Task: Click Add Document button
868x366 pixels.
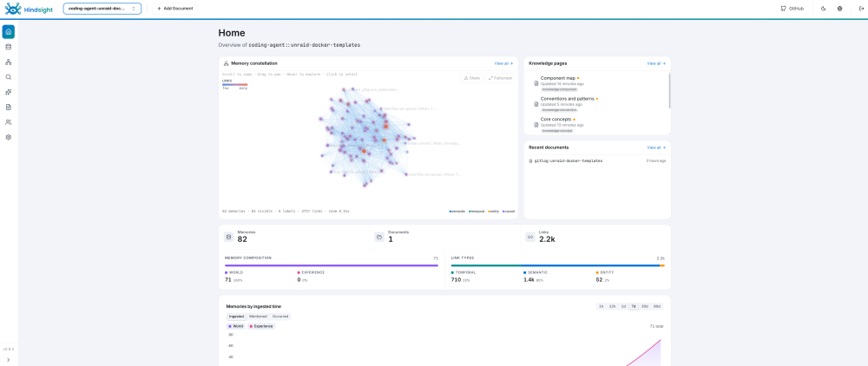Action: (175, 9)
